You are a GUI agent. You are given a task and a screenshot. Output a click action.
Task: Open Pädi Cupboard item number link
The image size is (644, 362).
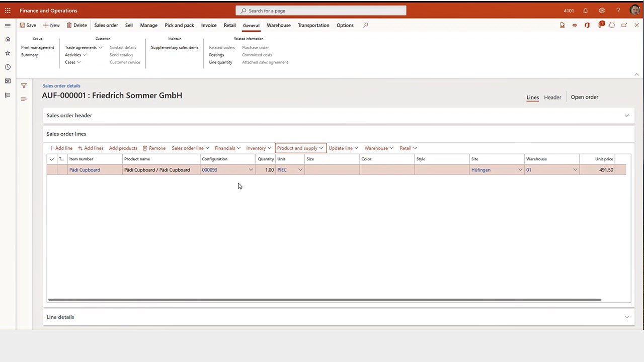click(x=85, y=170)
